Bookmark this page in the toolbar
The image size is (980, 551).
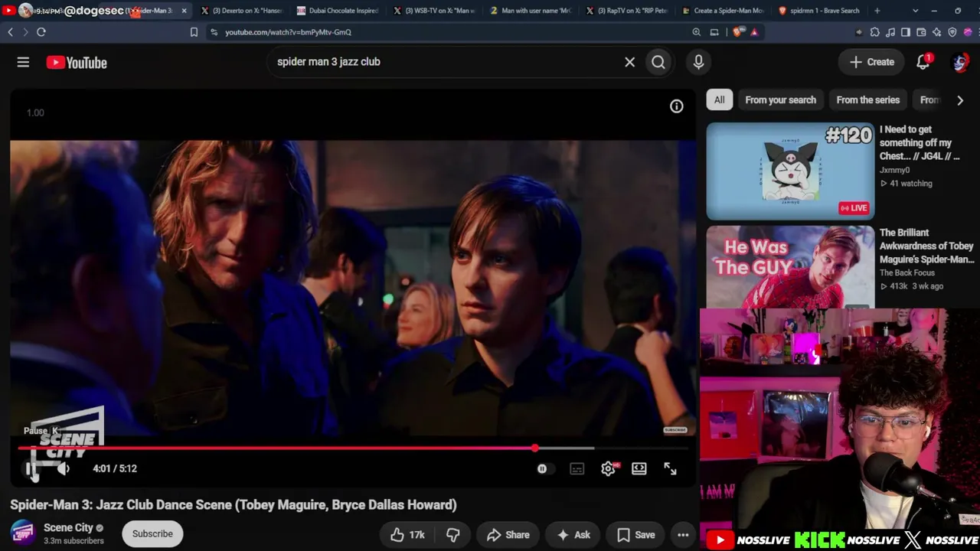pyautogui.click(x=194, y=32)
